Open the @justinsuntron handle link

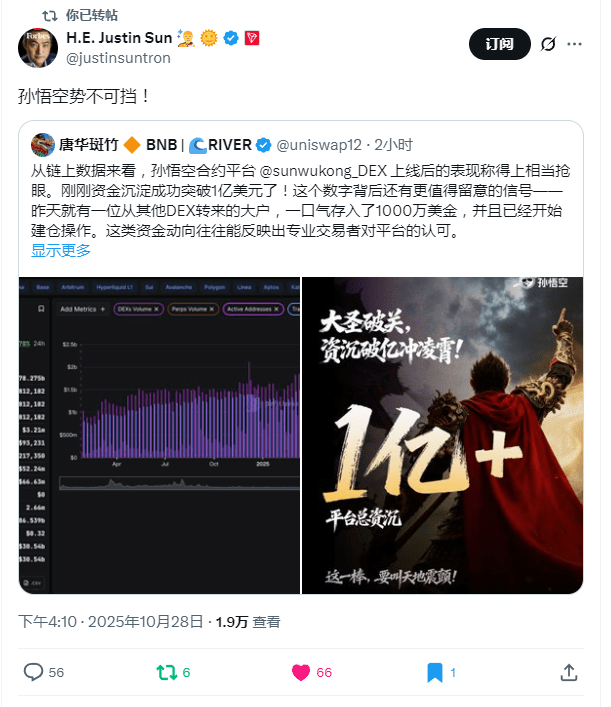119,58
